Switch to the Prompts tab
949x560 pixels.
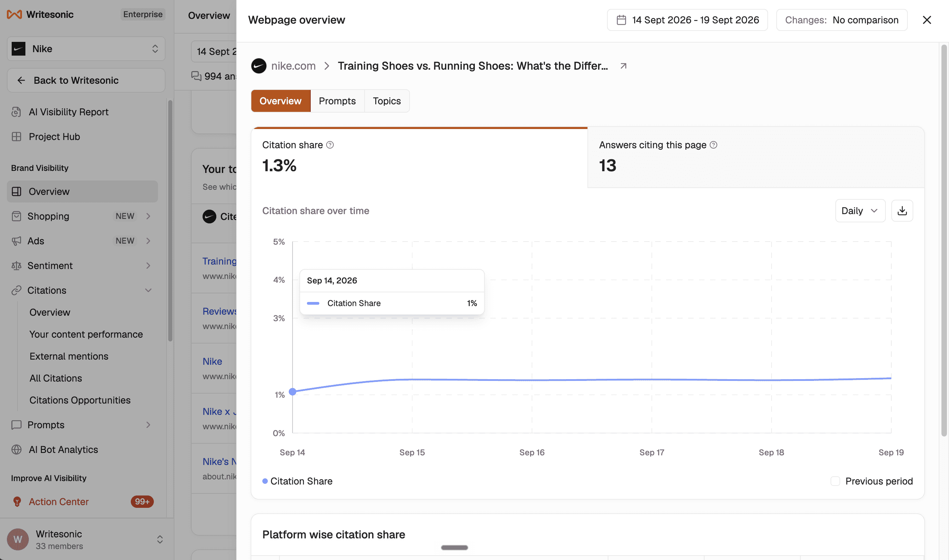coord(337,101)
